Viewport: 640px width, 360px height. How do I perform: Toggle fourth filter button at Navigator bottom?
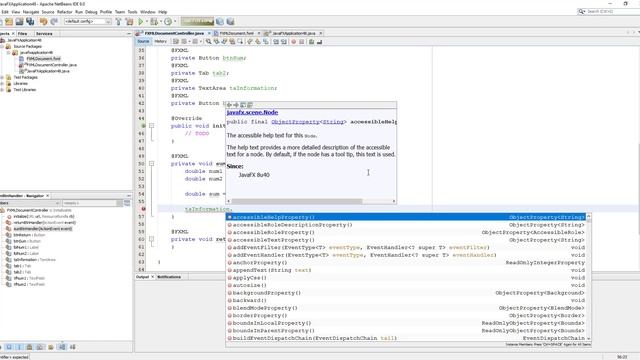click(x=40, y=347)
